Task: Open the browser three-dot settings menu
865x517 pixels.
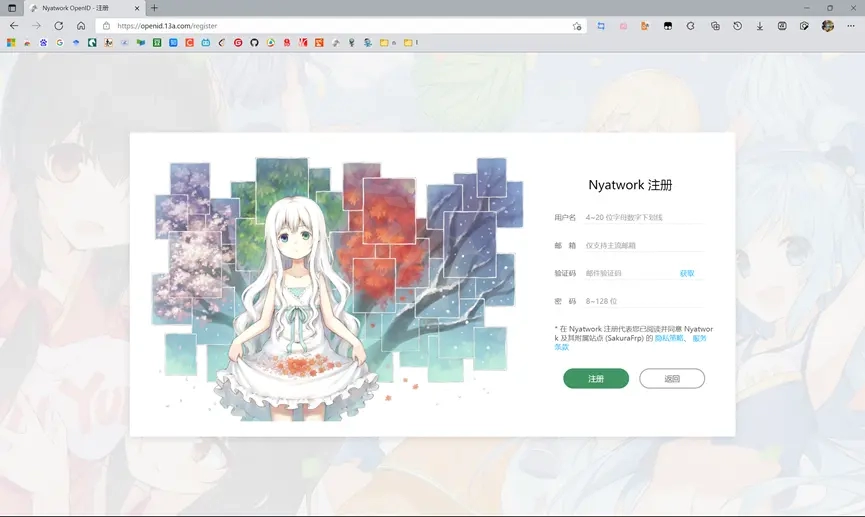Action: click(x=850, y=26)
